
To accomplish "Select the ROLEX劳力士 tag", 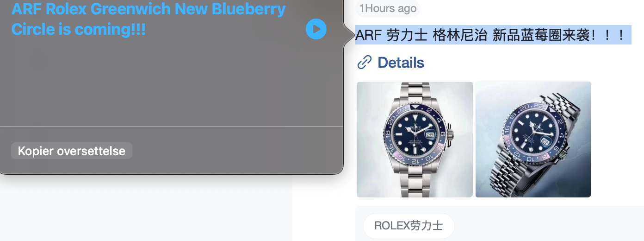I will [409, 226].
